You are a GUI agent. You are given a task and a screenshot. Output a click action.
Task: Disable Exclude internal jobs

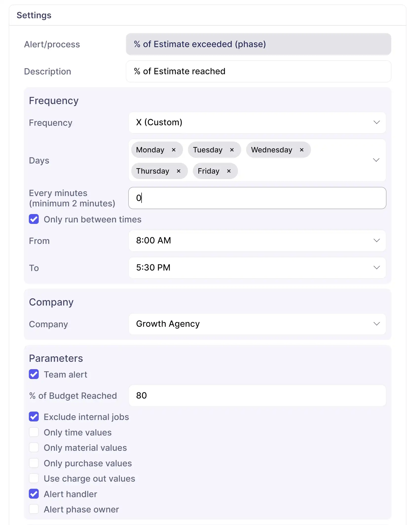pyautogui.click(x=34, y=417)
